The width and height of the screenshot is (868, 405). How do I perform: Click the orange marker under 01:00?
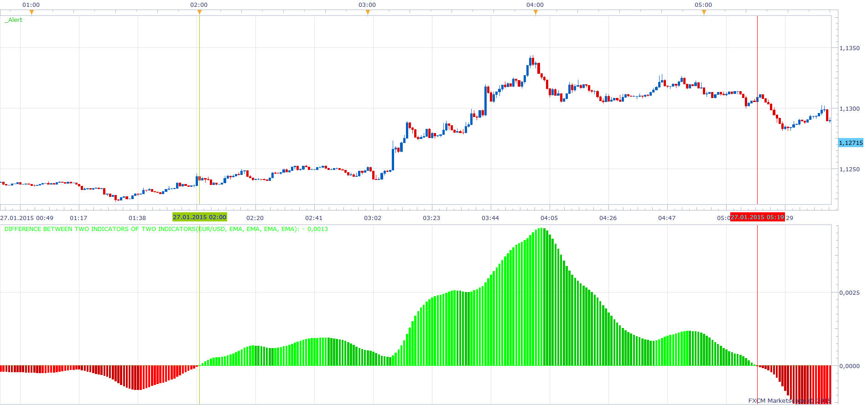[31, 12]
